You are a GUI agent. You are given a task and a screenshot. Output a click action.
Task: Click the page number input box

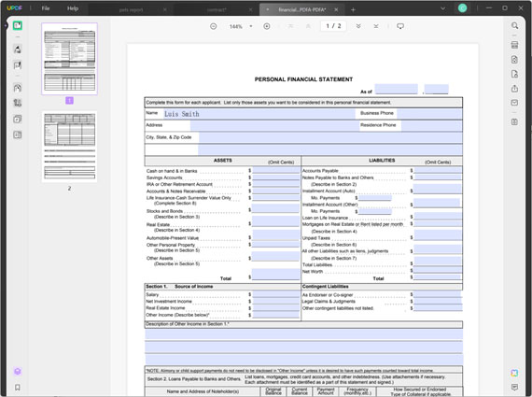pos(333,26)
